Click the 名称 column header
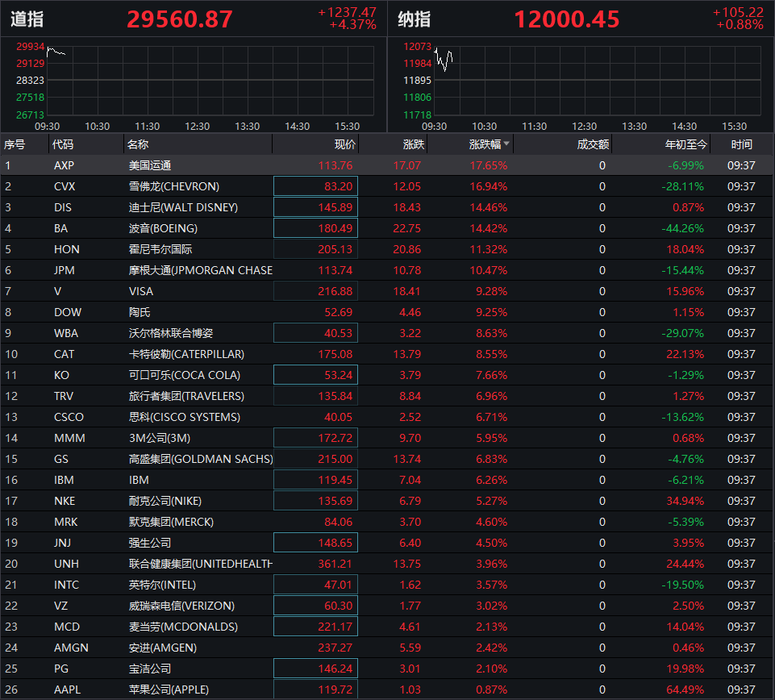Viewport: 775px width, 700px height. (x=138, y=144)
